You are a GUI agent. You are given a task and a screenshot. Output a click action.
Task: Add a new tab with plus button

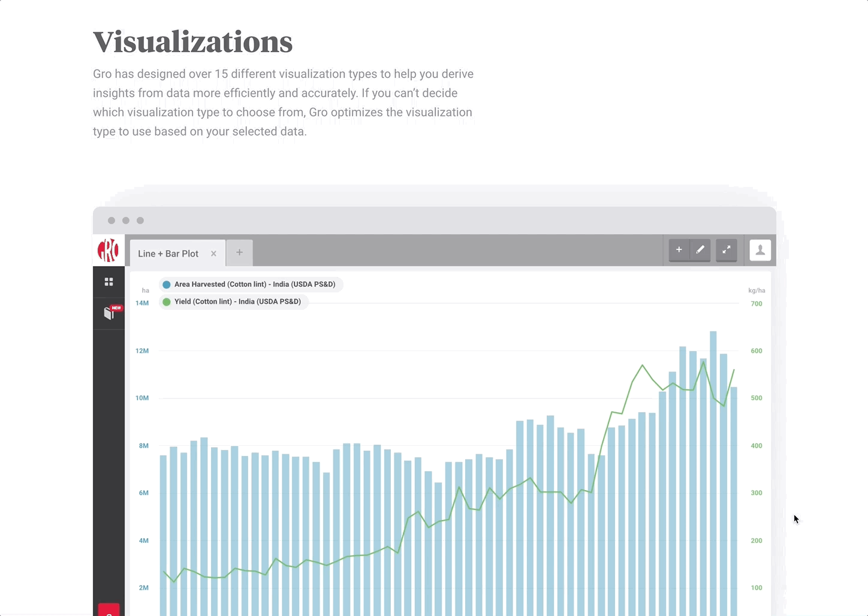239,252
